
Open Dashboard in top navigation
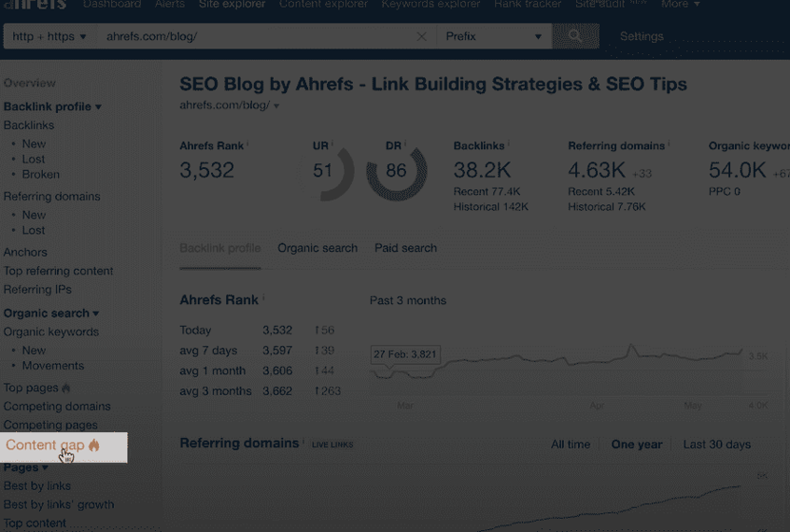coord(112,4)
